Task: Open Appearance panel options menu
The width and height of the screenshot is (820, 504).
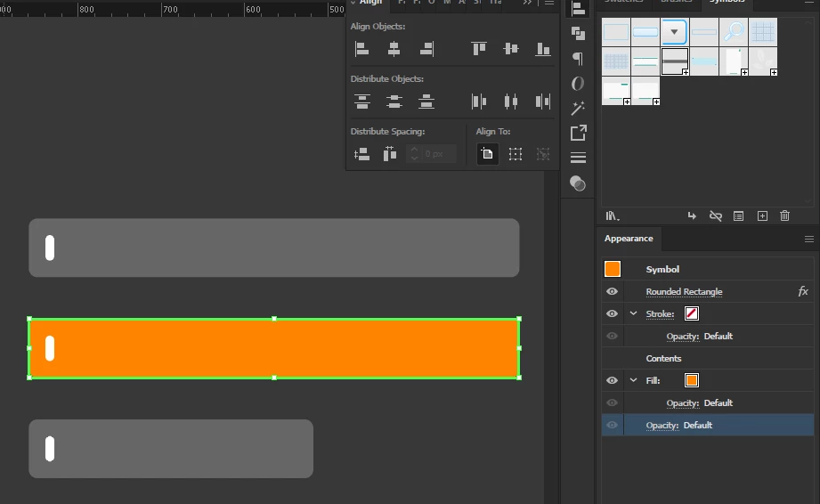Action: pyautogui.click(x=809, y=239)
